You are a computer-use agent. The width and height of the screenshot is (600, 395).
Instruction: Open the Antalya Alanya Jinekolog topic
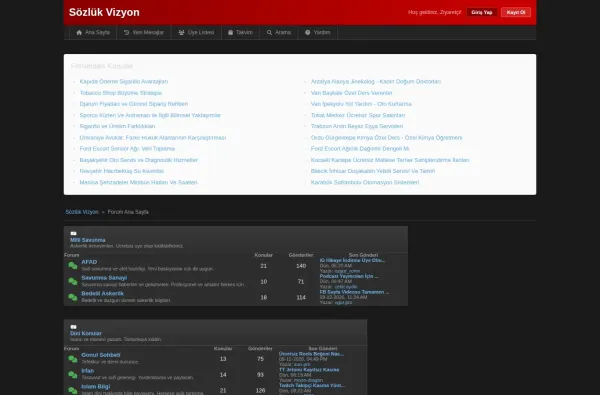coord(376,82)
